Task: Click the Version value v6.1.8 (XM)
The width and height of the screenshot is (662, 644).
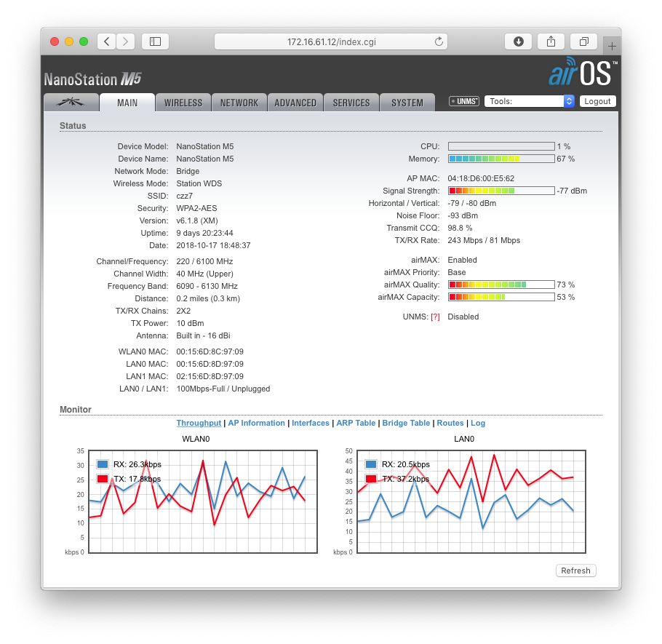Action: pos(197,221)
